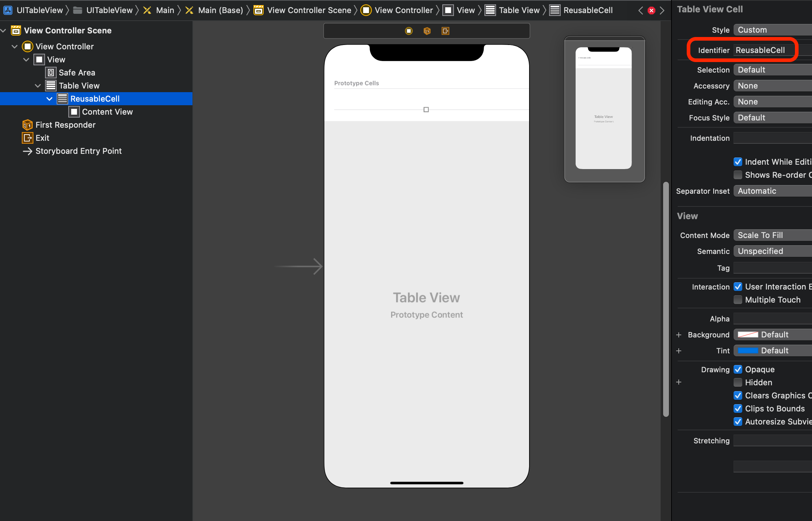The height and width of the screenshot is (521, 812).
Task: Click First Responder cube icon in scene dock
Action: pos(427,31)
